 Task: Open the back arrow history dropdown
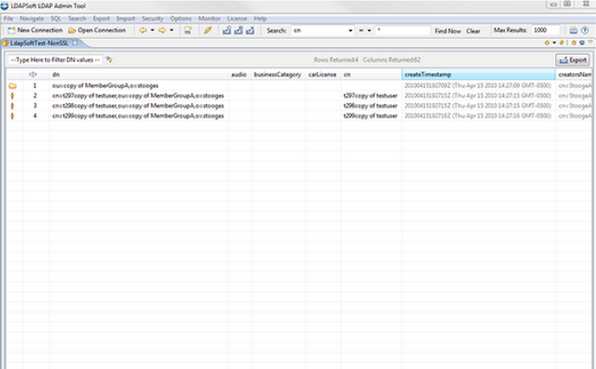152,30
